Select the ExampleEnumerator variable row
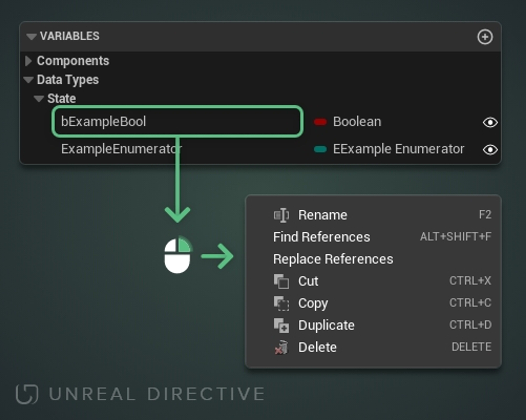526x420 pixels. tap(121, 149)
